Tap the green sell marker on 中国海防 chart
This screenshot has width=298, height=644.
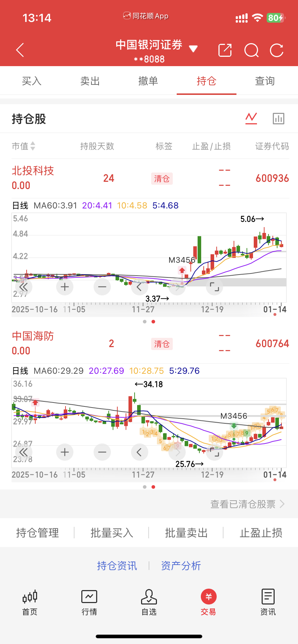pos(234,426)
